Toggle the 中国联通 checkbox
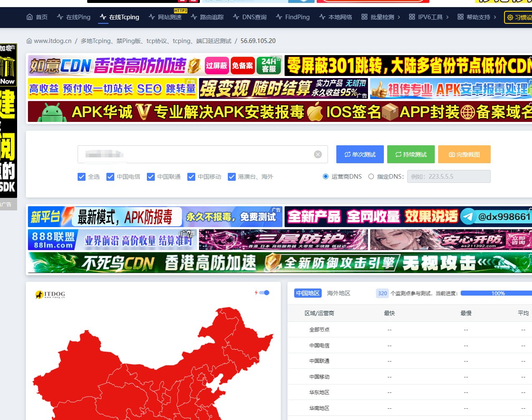The image size is (532, 420). point(151,177)
